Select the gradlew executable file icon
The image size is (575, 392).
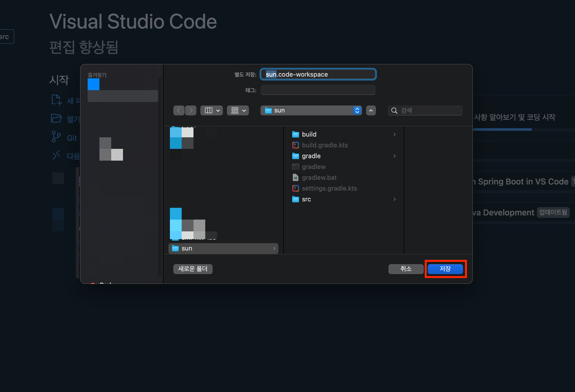point(295,167)
